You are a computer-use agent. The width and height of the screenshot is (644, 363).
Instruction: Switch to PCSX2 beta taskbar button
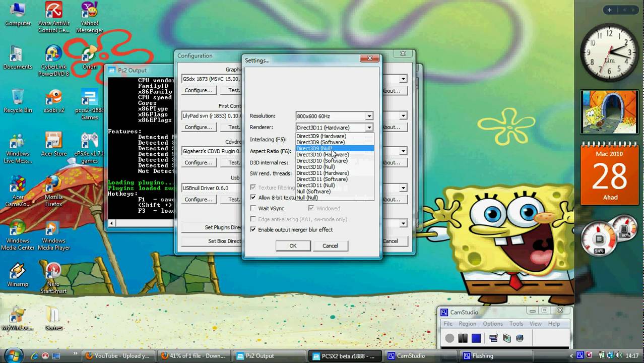345,356
